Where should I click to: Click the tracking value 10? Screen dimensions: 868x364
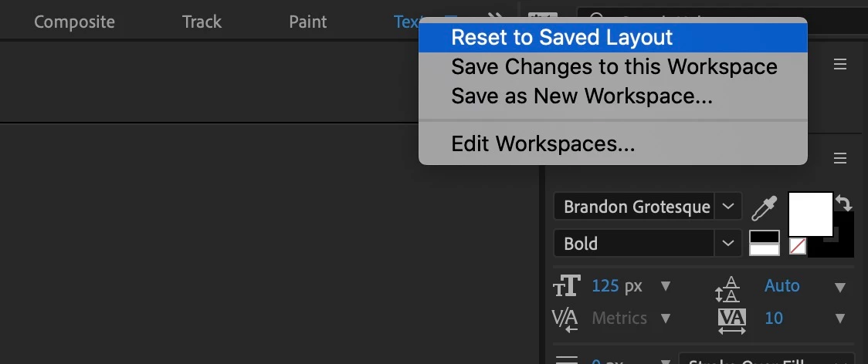pos(773,318)
